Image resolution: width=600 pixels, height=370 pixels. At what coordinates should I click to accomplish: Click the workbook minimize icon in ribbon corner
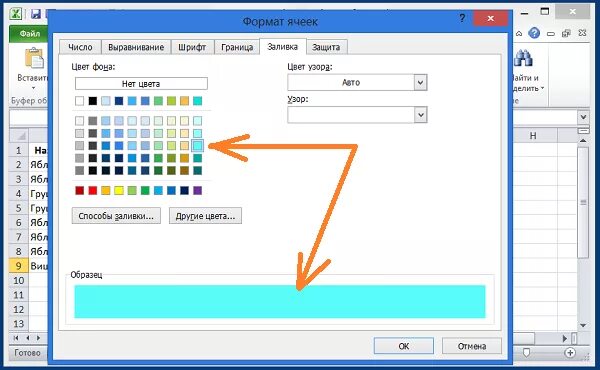point(551,34)
